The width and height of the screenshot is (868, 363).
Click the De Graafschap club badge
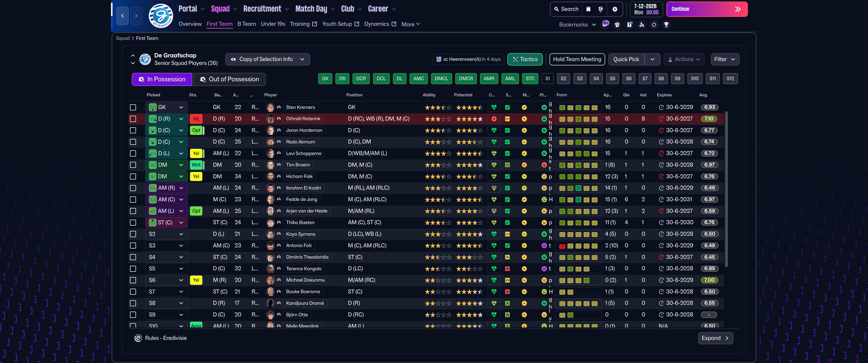tap(161, 15)
